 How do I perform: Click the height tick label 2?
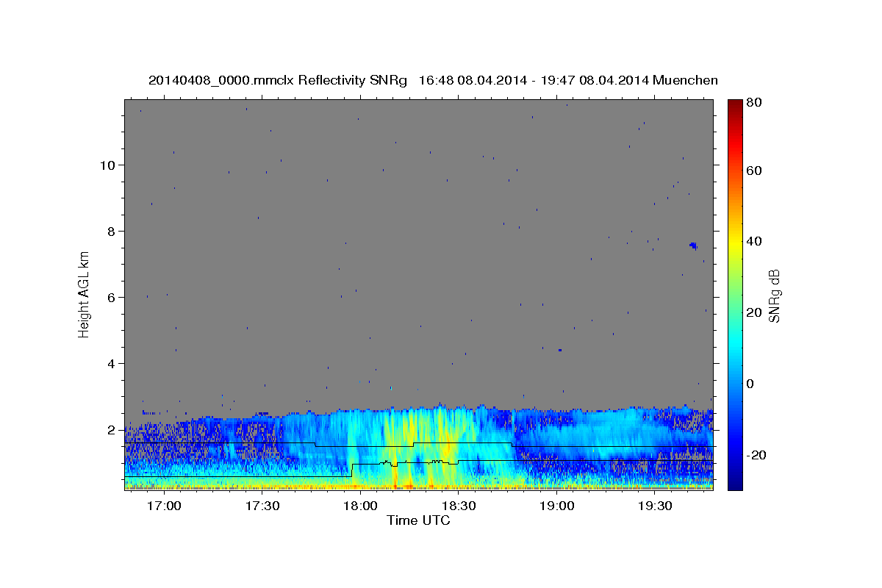coord(112,430)
